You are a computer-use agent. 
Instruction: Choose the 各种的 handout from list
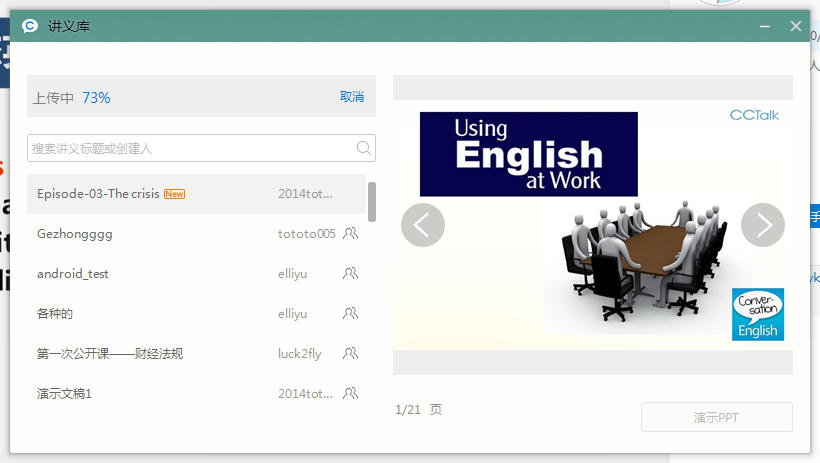[x=55, y=314]
